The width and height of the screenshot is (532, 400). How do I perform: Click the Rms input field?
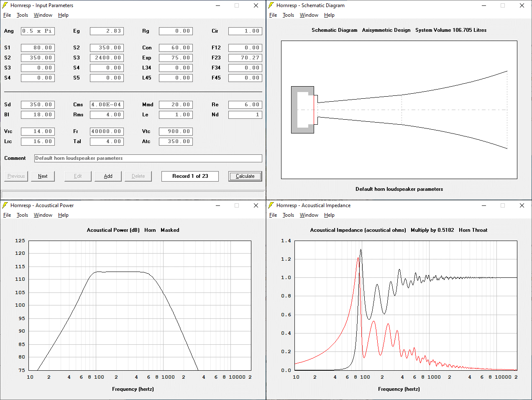pos(107,115)
